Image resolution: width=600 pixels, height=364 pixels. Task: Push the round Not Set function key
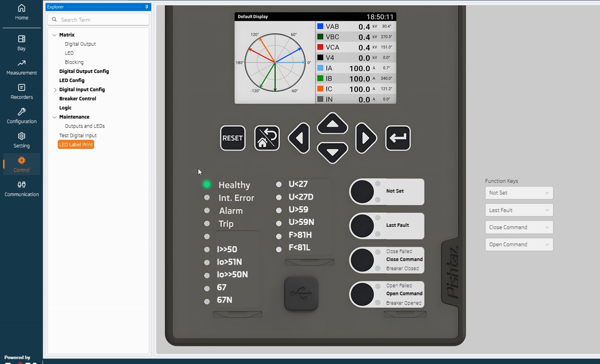362,192
